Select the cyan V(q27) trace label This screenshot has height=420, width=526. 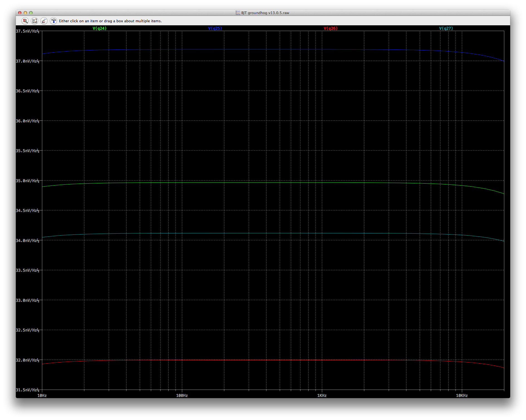446,28
